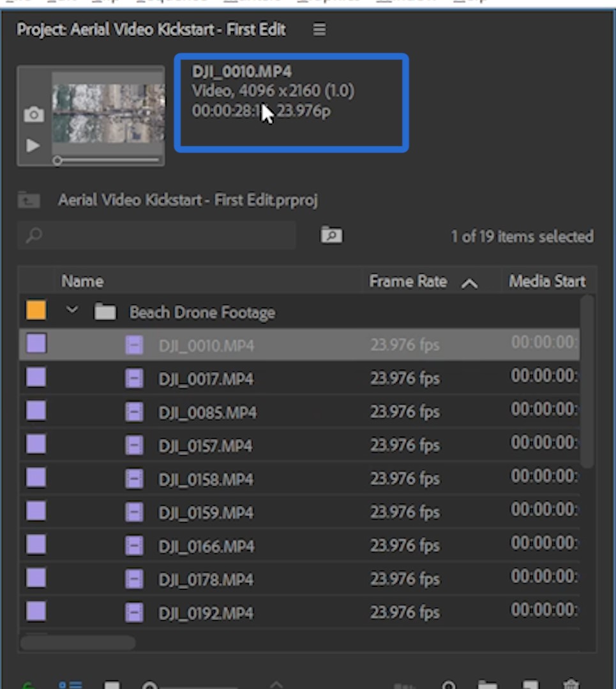Click the purple label of DJI_0010.MP4
Image resolution: width=616 pixels, height=689 pixels.
36,344
